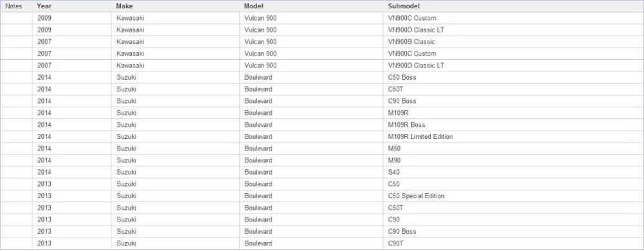Click the Submodel column header
Viewport: 644px width, 251px height.
tap(513, 6)
